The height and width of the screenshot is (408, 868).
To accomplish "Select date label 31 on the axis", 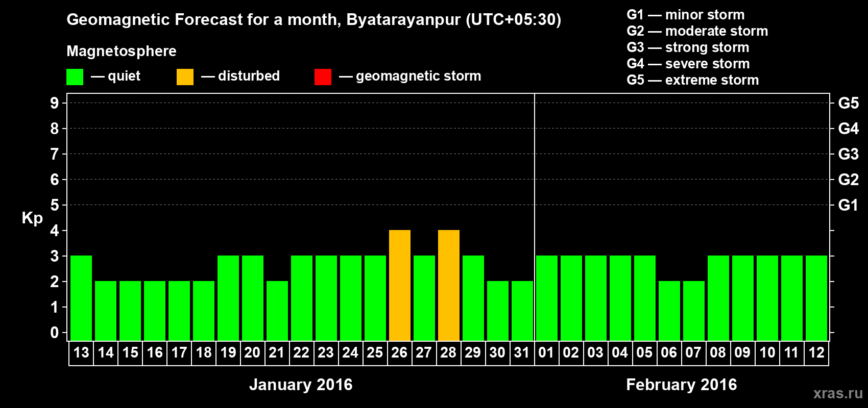I will point(522,352).
